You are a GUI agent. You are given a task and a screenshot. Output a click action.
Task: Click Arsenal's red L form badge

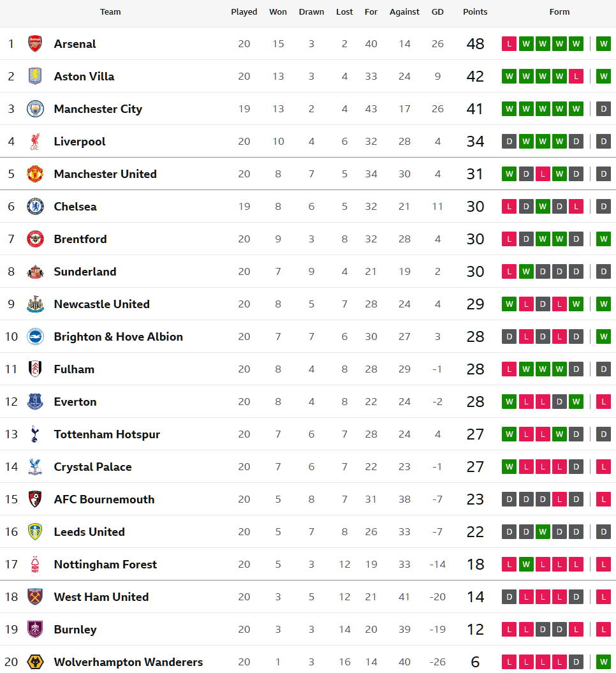tap(509, 43)
